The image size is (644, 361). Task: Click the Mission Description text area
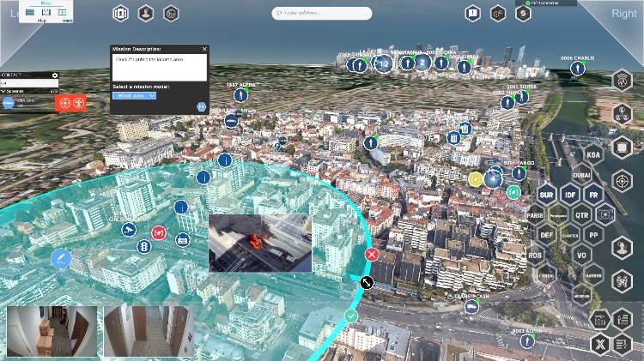(160, 68)
